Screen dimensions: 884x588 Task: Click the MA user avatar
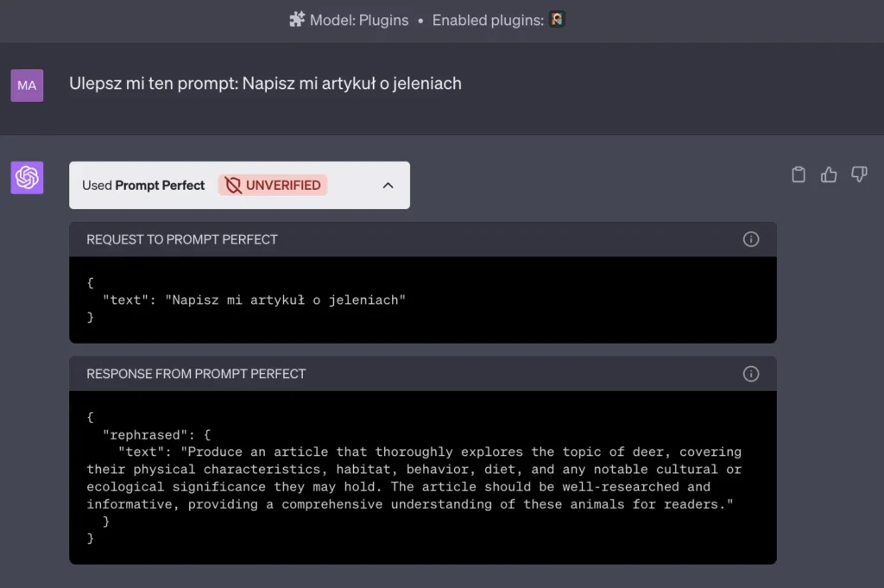(27, 85)
